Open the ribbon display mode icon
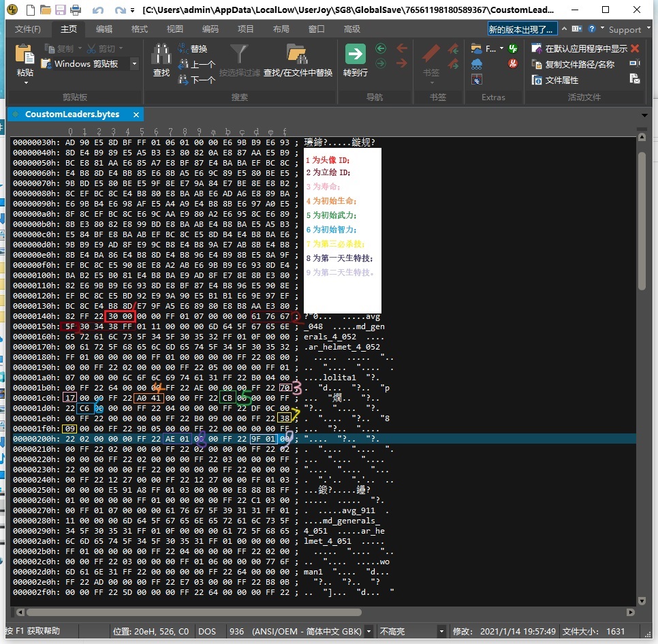 (x=577, y=29)
